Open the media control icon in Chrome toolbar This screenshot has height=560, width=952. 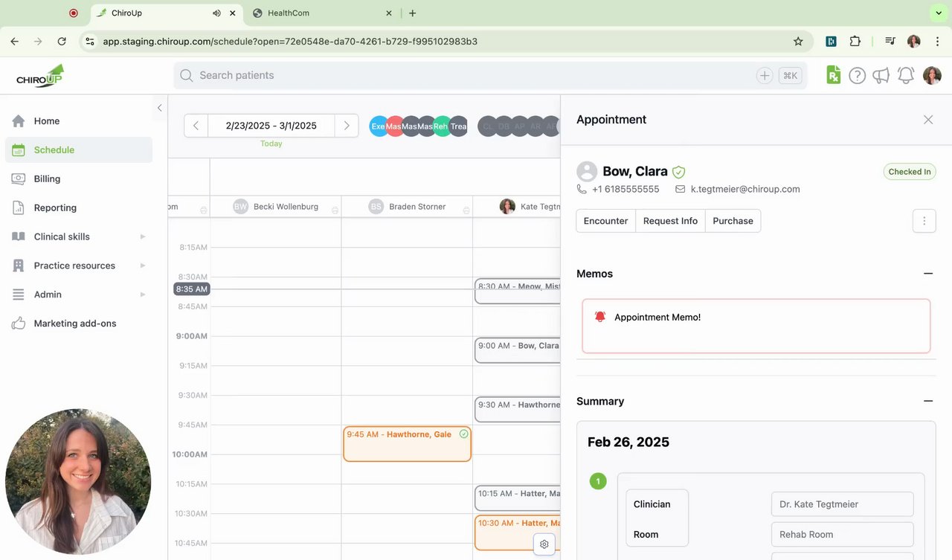click(890, 42)
